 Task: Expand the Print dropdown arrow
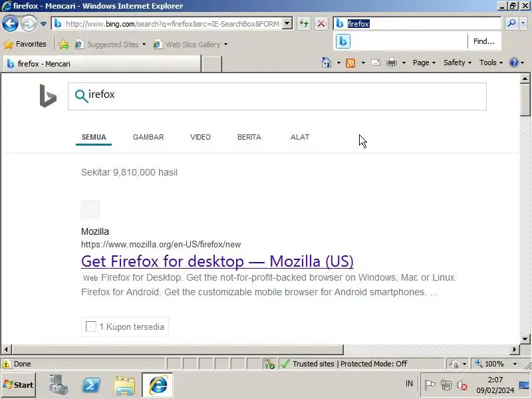(404, 63)
